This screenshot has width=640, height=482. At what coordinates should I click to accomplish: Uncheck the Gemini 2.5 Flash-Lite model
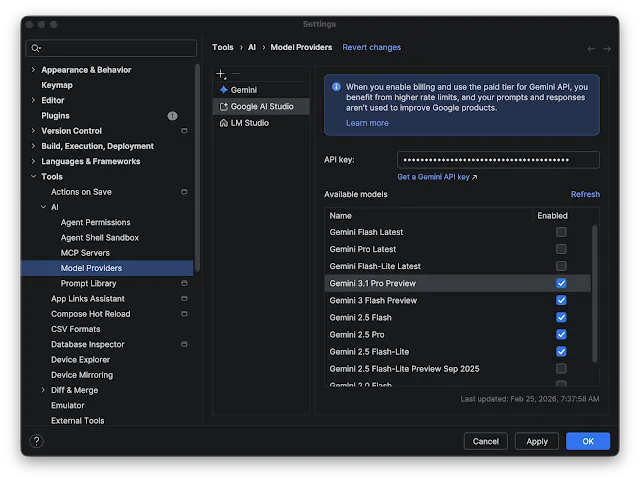pyautogui.click(x=561, y=352)
